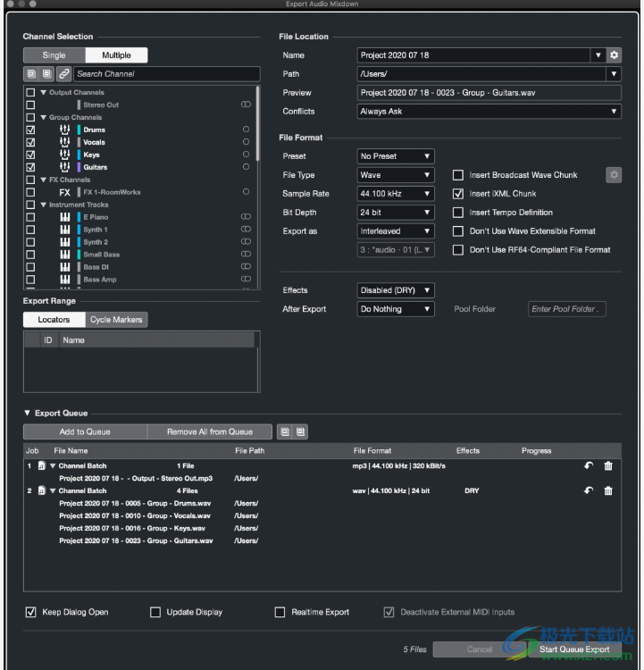Uncheck Keep Dialog Open
The image size is (644, 670).
pyautogui.click(x=30, y=612)
